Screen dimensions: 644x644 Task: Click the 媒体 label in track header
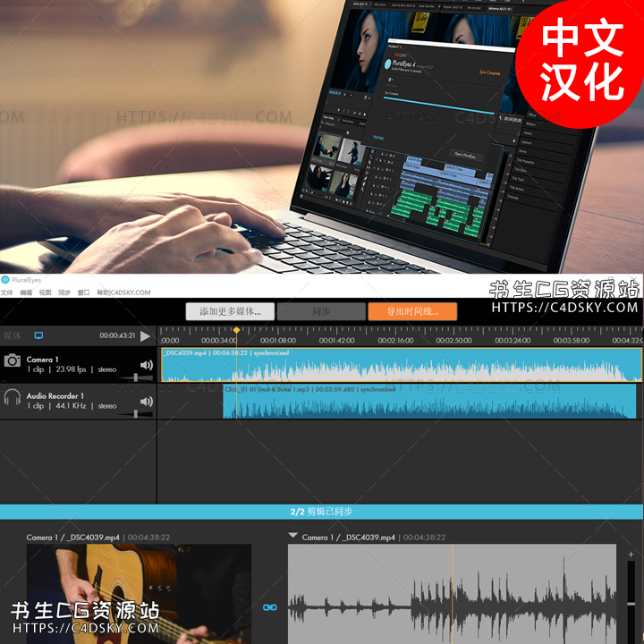coord(13,335)
